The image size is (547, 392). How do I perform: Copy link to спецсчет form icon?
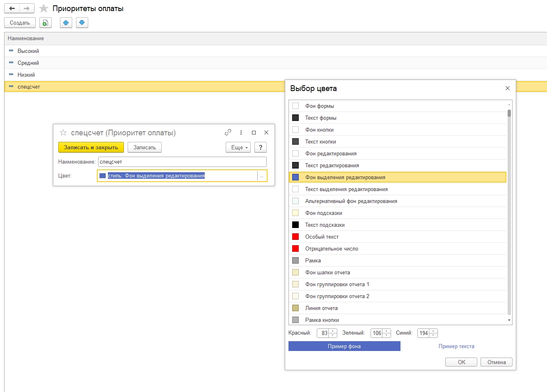click(228, 132)
